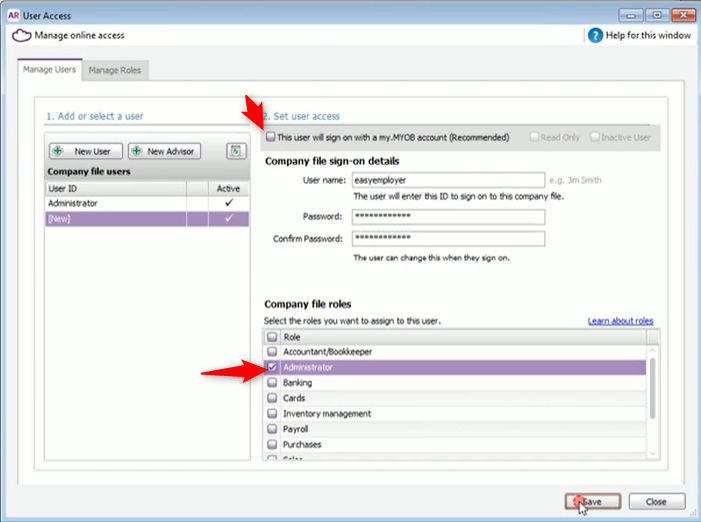The image size is (701, 522).
Task: Maximize the User Access window
Action: click(657, 16)
